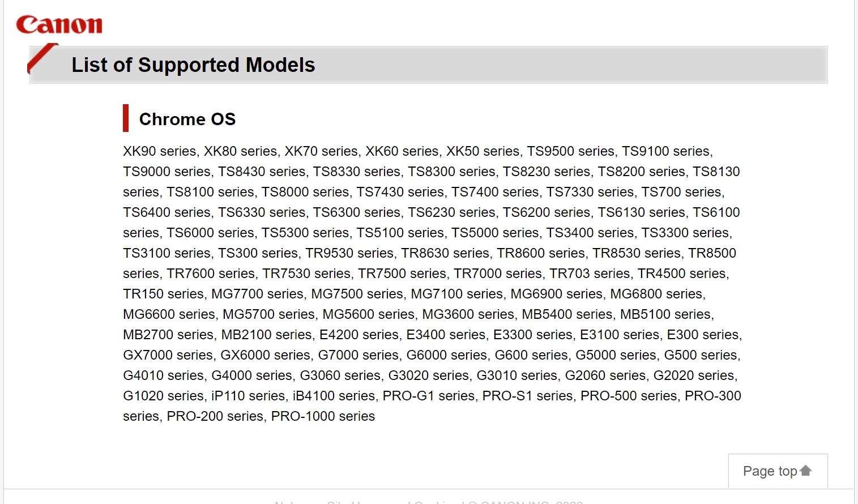Image resolution: width=858 pixels, height=504 pixels.
Task: Click the G3060 series entry
Action: pyautogui.click(x=340, y=375)
